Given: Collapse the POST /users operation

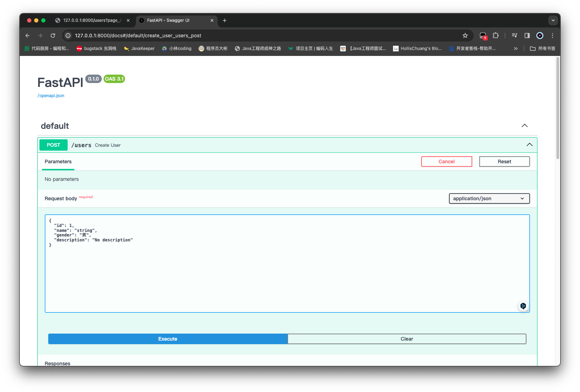Looking at the screenshot, I should pos(530,145).
